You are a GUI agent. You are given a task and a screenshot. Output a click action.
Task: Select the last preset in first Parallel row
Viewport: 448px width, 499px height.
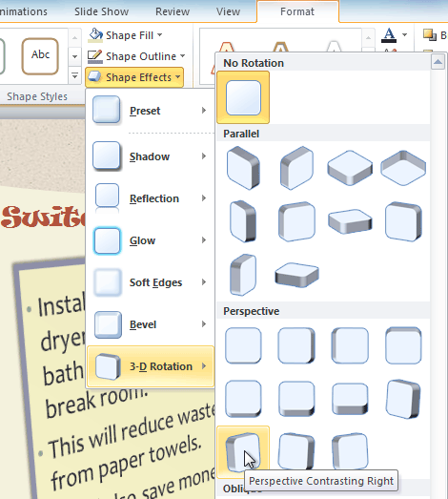(403, 168)
